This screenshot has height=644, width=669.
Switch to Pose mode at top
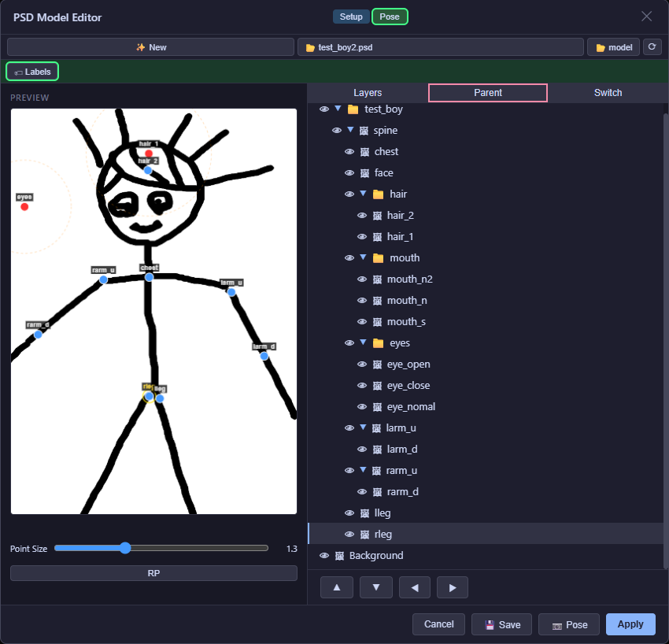[390, 17]
